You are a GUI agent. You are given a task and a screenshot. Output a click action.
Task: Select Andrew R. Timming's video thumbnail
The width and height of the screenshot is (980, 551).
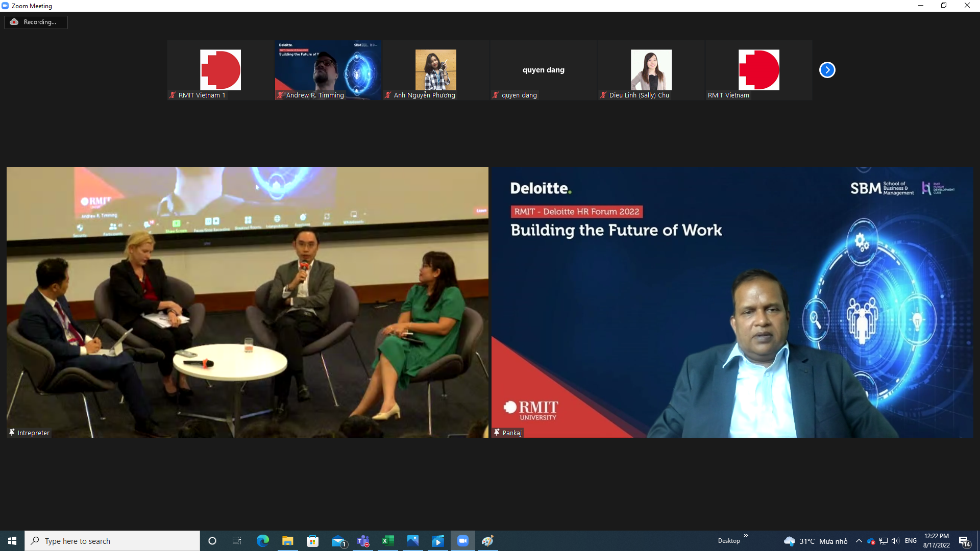[x=328, y=70]
